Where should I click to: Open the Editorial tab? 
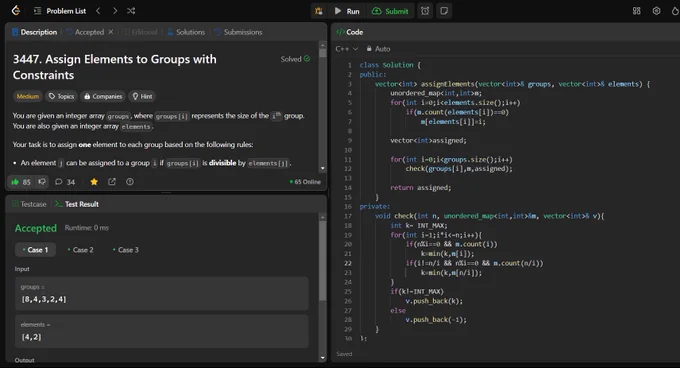tap(141, 32)
